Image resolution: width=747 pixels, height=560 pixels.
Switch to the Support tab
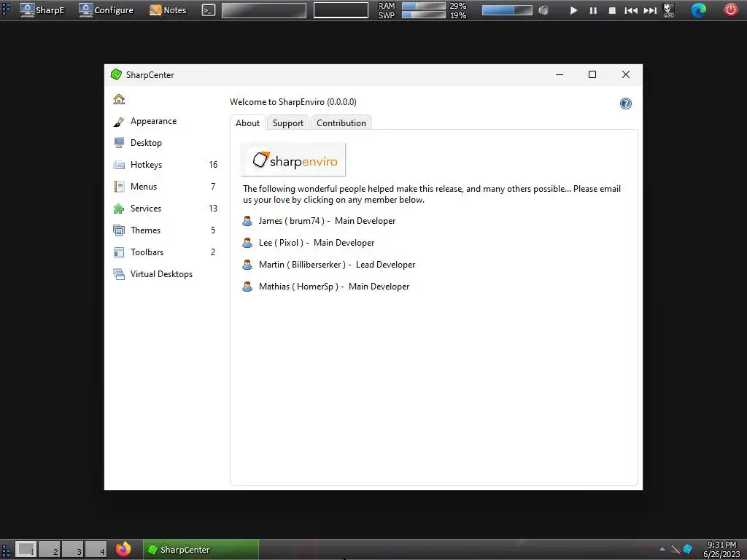tap(287, 122)
